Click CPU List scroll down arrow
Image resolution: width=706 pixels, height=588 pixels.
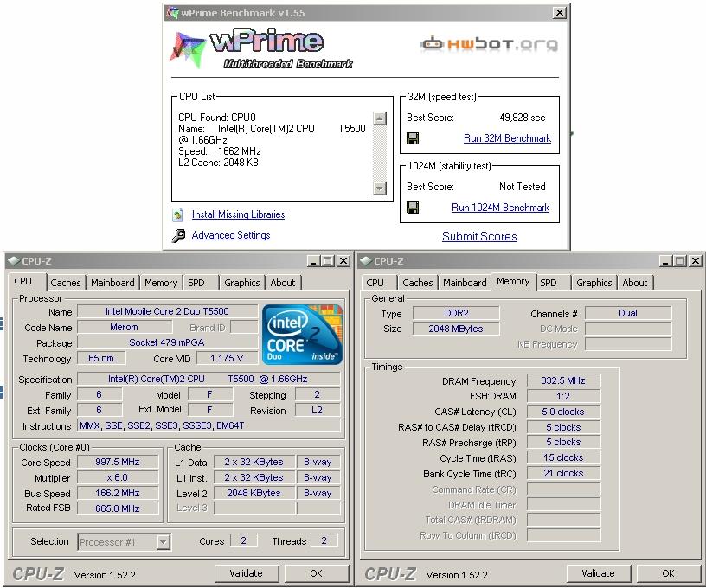(380, 188)
